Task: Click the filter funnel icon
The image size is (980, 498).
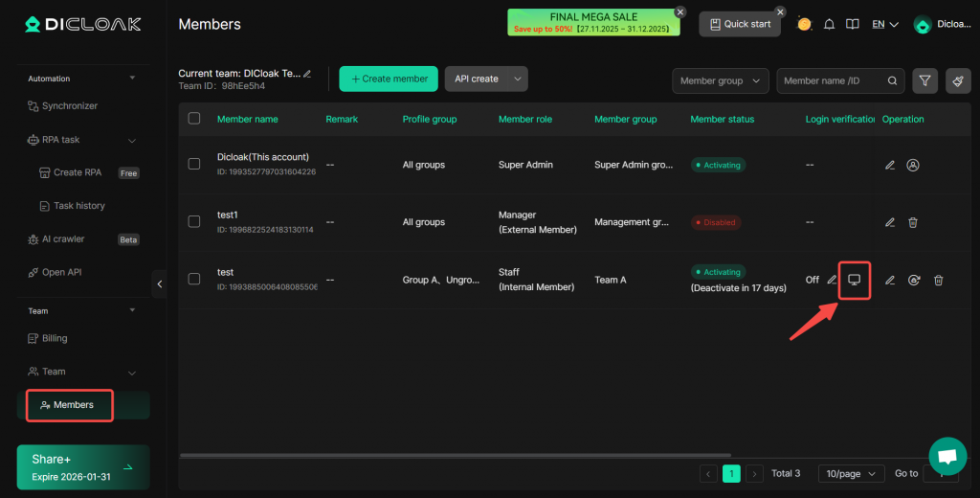Action: coord(924,81)
